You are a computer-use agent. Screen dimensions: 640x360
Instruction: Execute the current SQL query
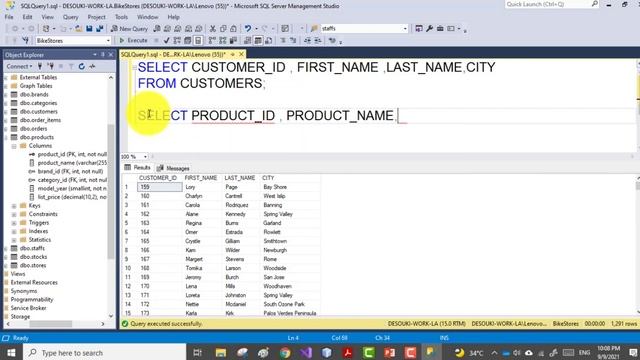133,40
